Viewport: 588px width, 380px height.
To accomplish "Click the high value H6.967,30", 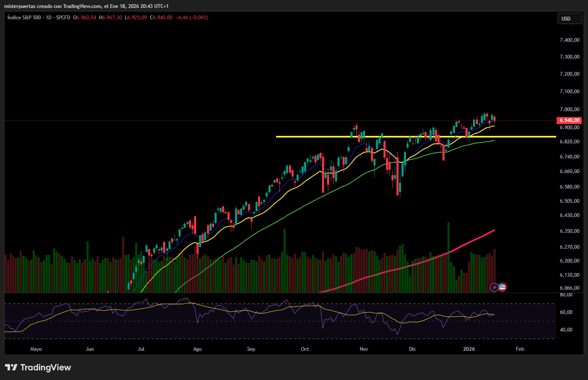I will click(x=110, y=18).
